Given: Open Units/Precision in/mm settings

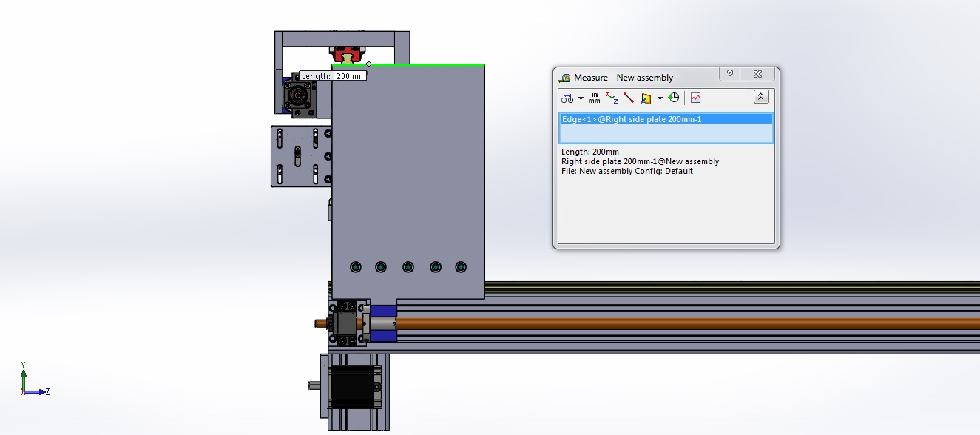Looking at the screenshot, I should click(594, 98).
